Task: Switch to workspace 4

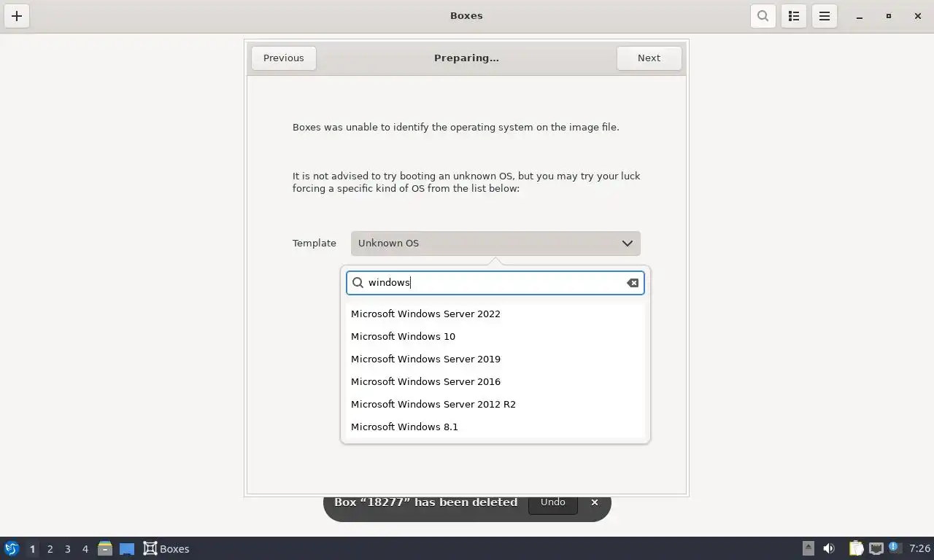Action: [x=85, y=549]
